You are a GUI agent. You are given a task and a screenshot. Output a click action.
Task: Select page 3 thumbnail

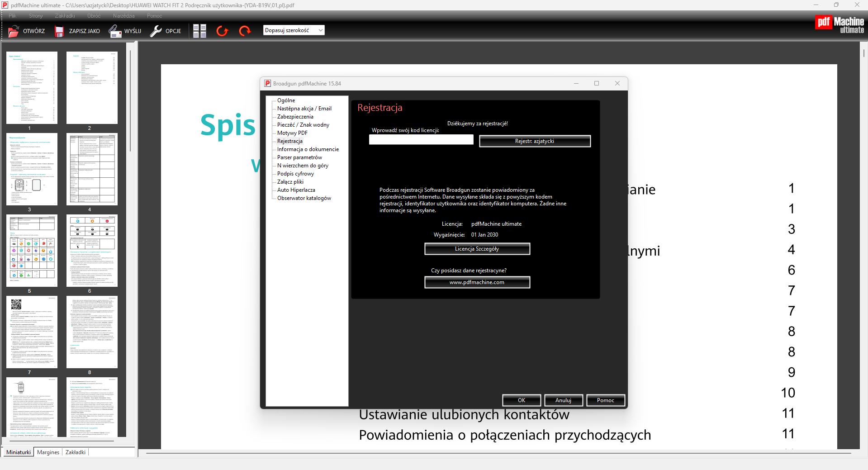(32, 169)
